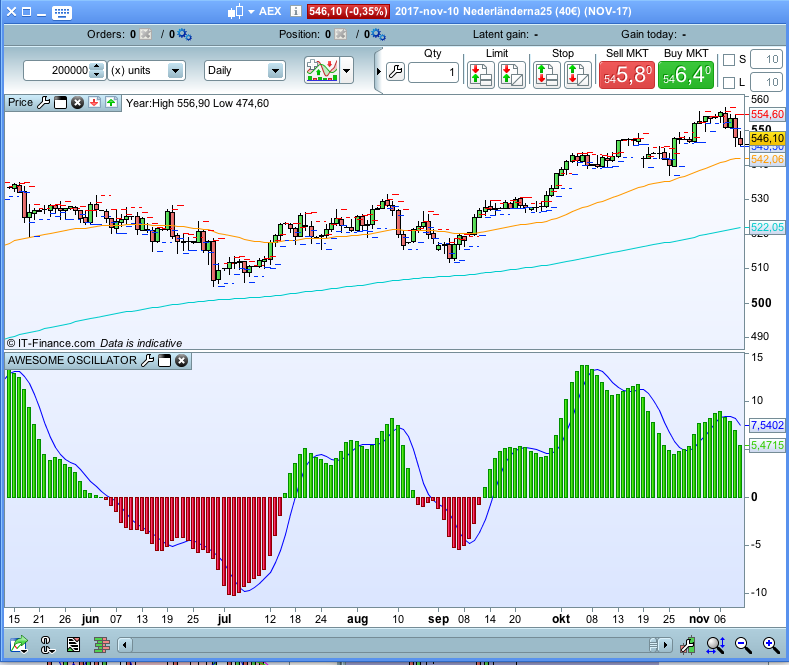Image resolution: width=789 pixels, height=665 pixels.
Task: Collapse the trading panel with the triangle arrow
Action: click(x=379, y=71)
